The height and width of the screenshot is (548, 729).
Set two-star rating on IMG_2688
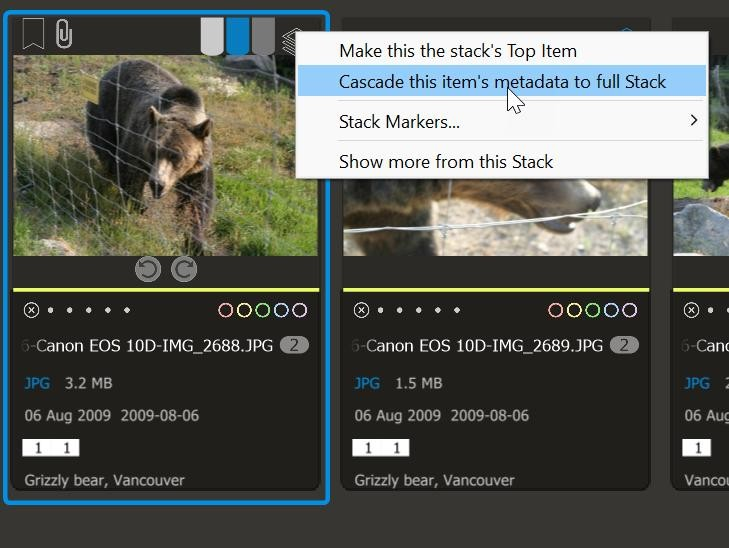click(x=69, y=310)
